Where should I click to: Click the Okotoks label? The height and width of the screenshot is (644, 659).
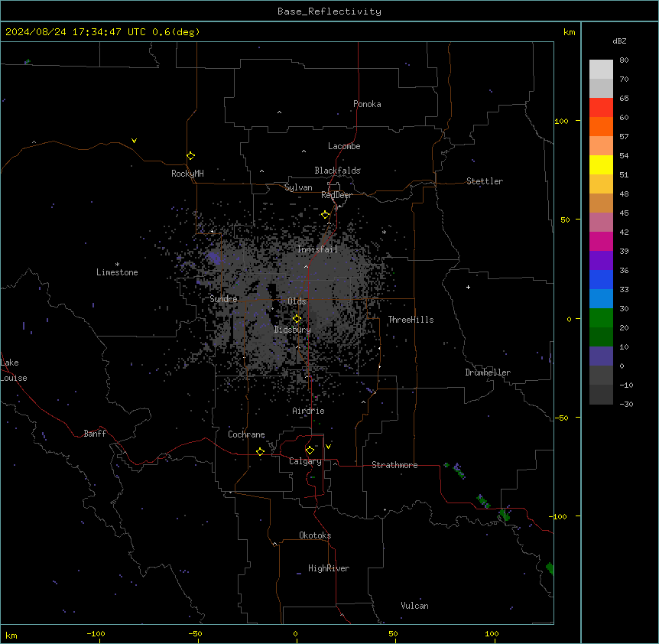click(x=315, y=535)
